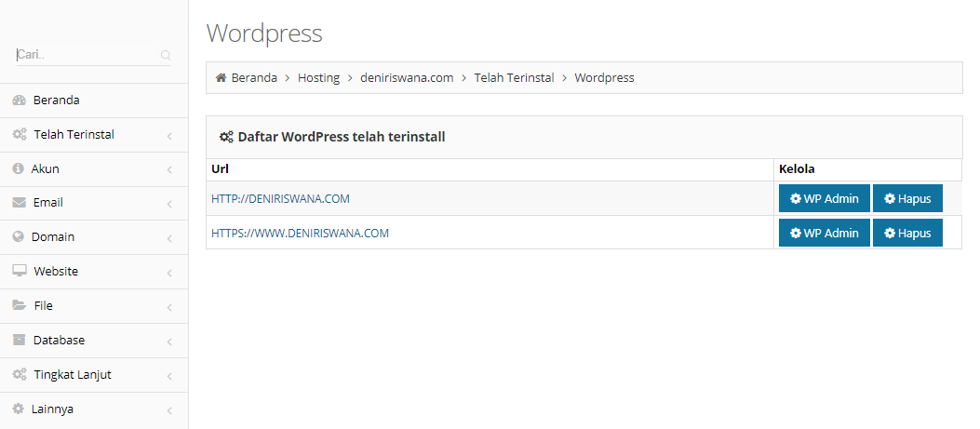Click the File folder icon

[19, 305]
